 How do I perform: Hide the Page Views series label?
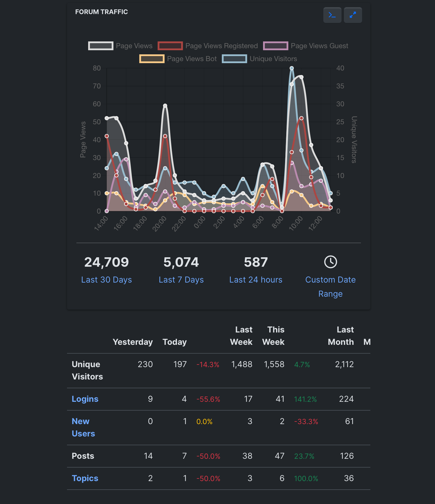(134, 46)
